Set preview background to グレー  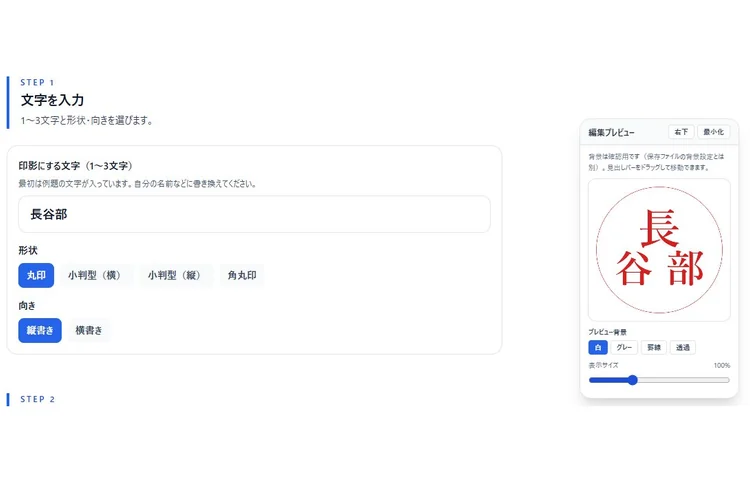pos(624,348)
